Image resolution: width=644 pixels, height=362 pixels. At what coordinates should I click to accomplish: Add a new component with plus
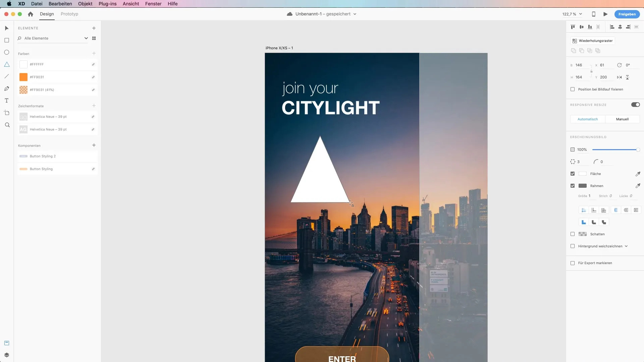point(94,145)
